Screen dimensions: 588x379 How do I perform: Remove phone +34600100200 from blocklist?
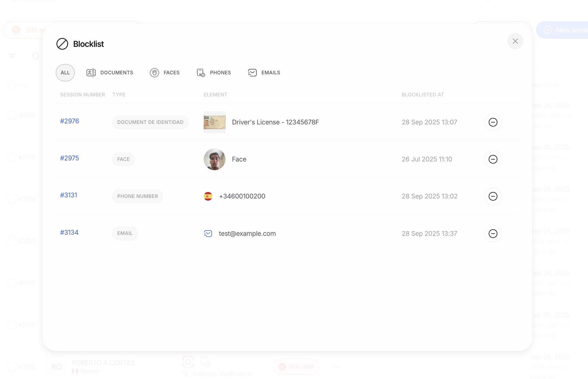pyautogui.click(x=493, y=196)
